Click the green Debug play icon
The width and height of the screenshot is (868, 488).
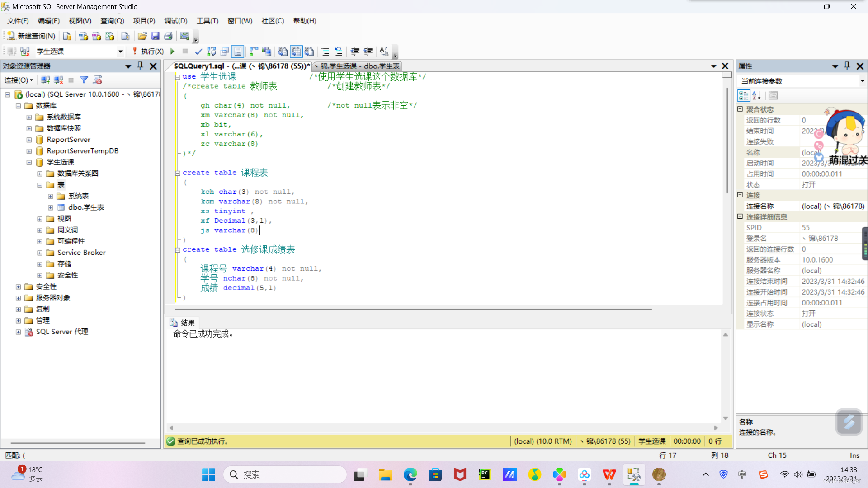point(172,52)
